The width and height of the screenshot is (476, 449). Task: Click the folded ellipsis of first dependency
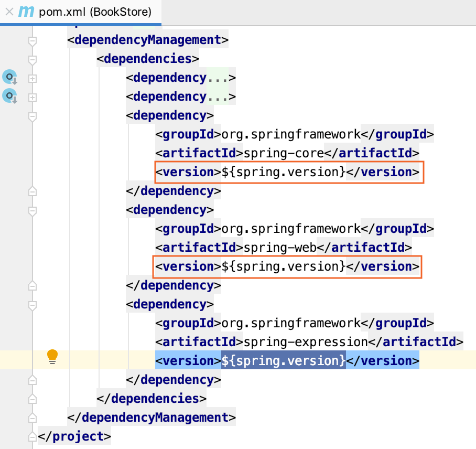point(218,78)
